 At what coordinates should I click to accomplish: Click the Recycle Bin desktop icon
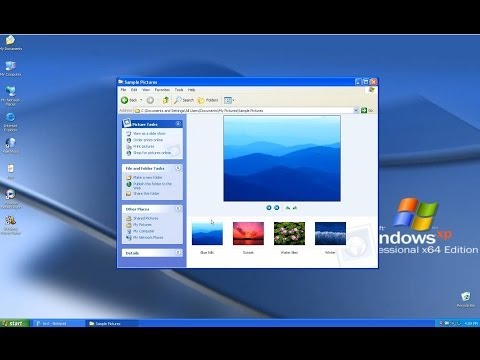pos(466,299)
